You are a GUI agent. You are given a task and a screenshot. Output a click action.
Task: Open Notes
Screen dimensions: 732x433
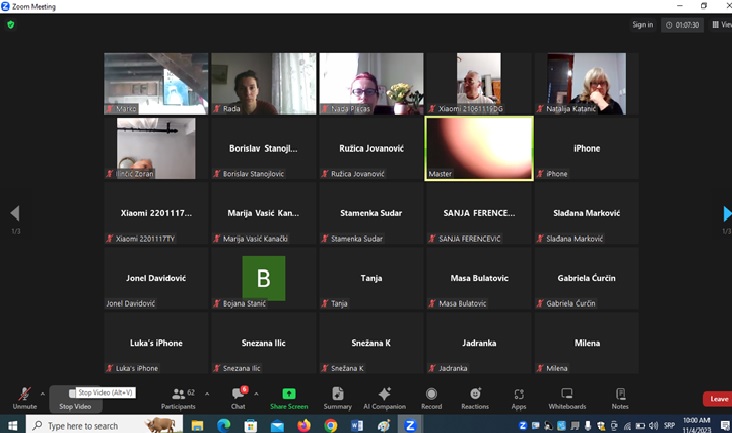pos(620,398)
